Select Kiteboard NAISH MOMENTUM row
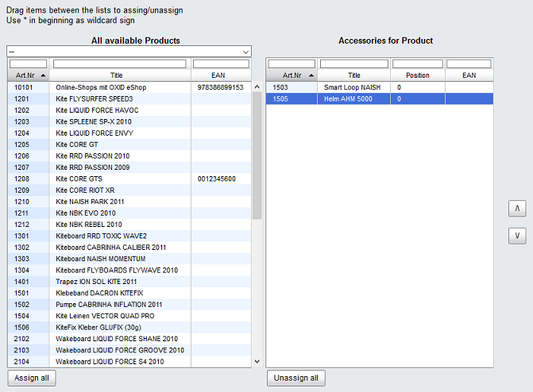 129,259
